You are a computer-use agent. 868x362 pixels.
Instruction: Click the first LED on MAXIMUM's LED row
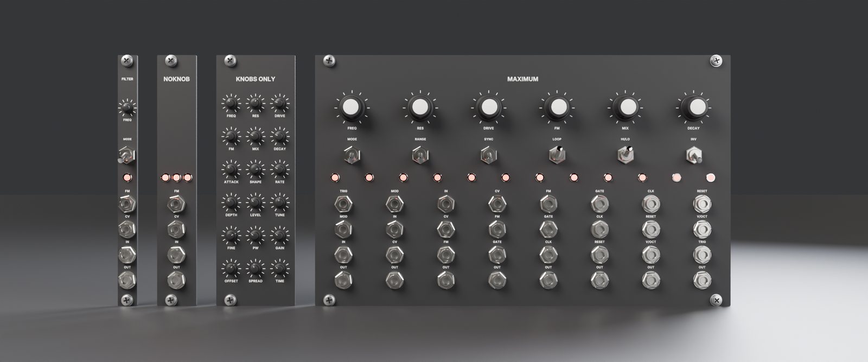(335, 177)
